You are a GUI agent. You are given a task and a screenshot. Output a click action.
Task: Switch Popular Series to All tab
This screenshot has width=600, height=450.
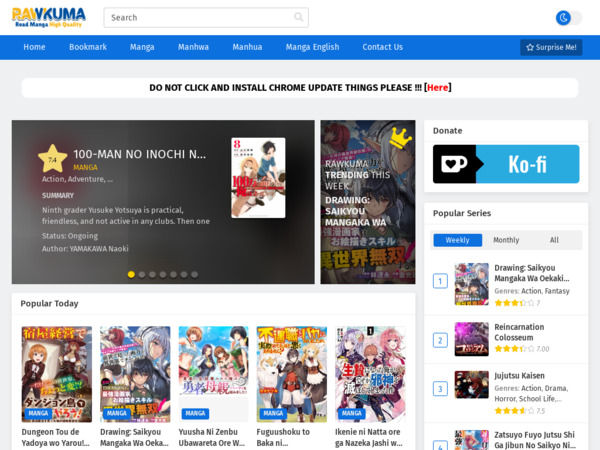coord(554,240)
